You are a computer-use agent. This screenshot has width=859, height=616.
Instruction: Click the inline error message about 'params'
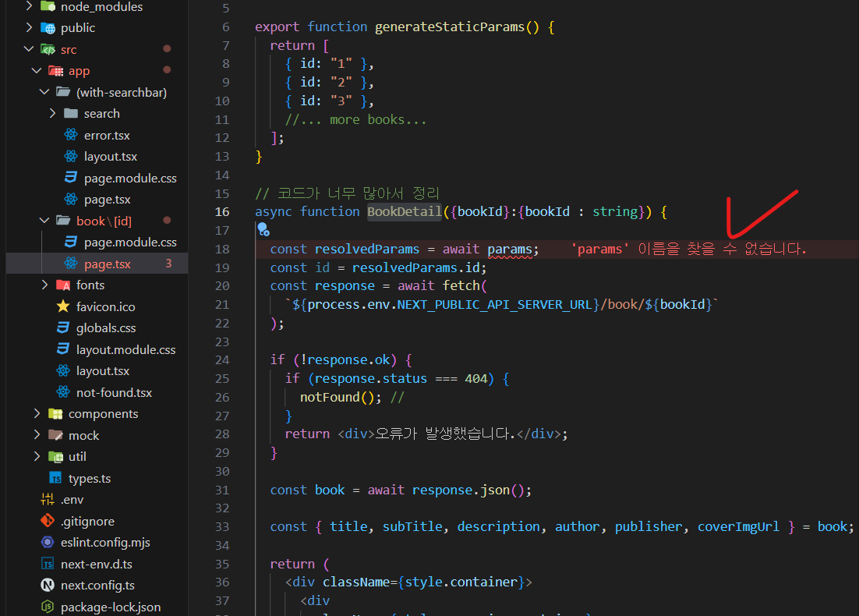coord(688,249)
